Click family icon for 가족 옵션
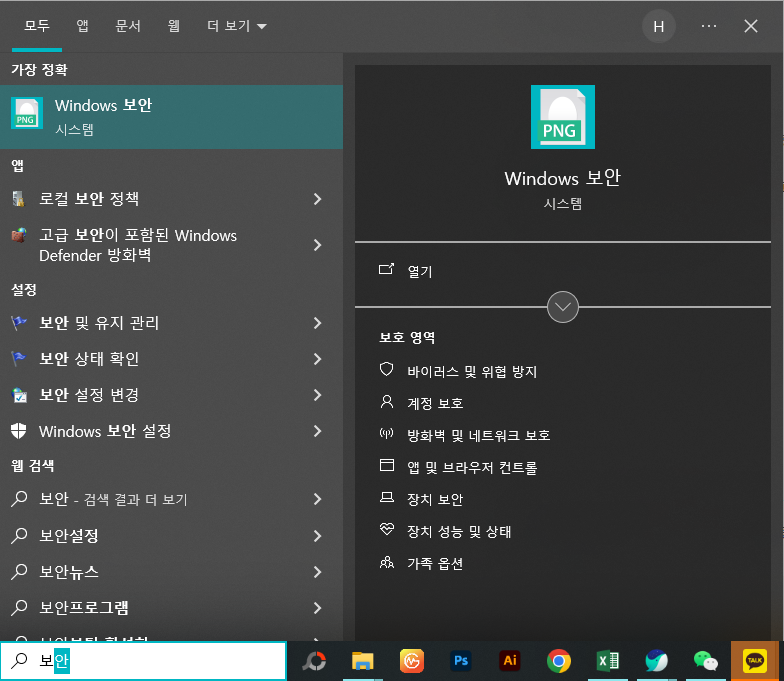784x681 pixels. coord(386,562)
